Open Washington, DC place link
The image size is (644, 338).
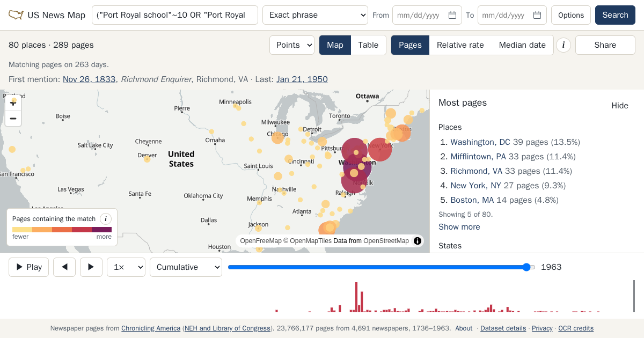click(480, 142)
